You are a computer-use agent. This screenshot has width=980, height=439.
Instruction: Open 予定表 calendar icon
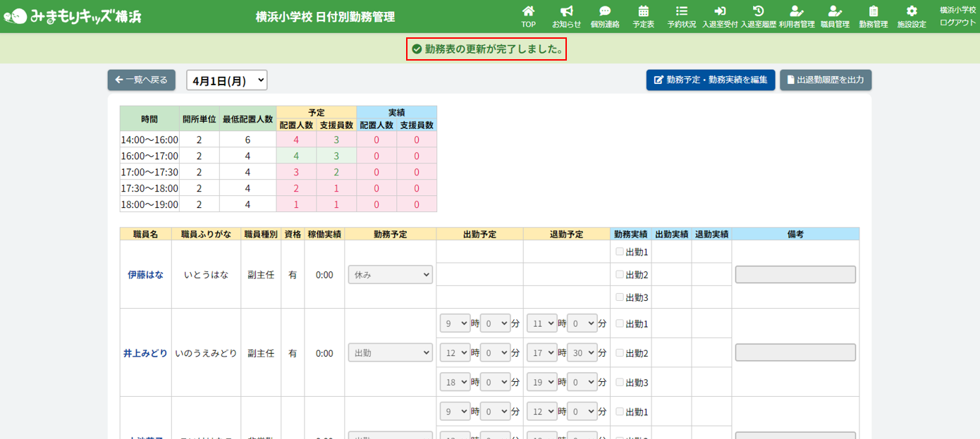click(x=643, y=12)
